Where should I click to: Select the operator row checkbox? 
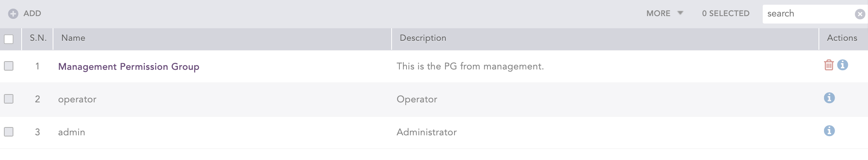[9, 99]
